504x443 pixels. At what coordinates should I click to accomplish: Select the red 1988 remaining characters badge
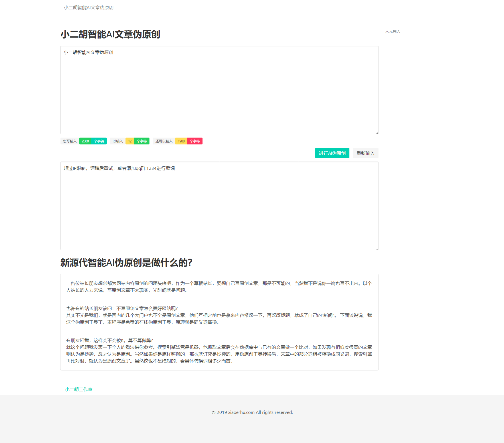(x=181, y=141)
